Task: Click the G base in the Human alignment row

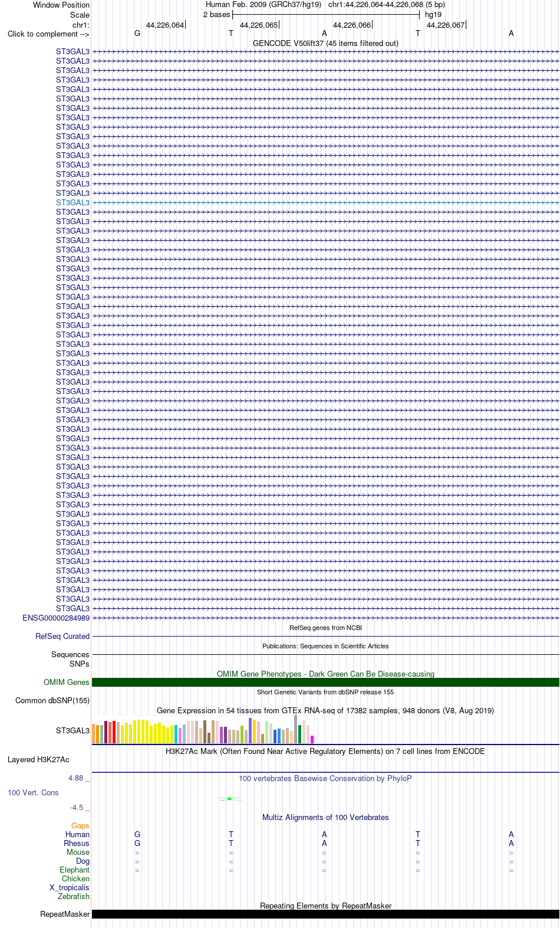Action: click(137, 834)
